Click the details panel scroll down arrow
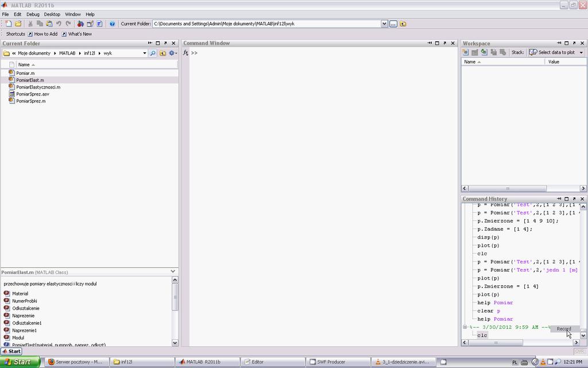Screen dimensions: 588x368 tap(175, 343)
